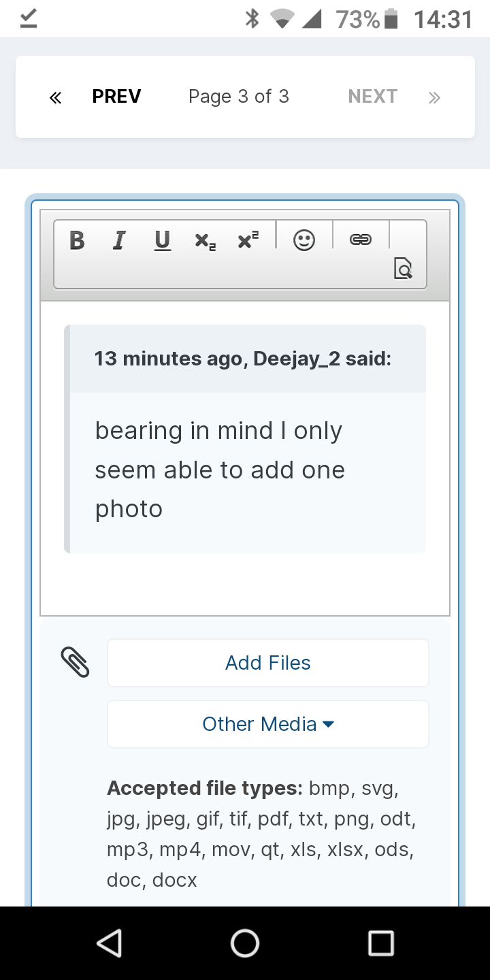Toggle bold formatting in editor toolbar
This screenshot has height=980, width=490.
coord(78,240)
